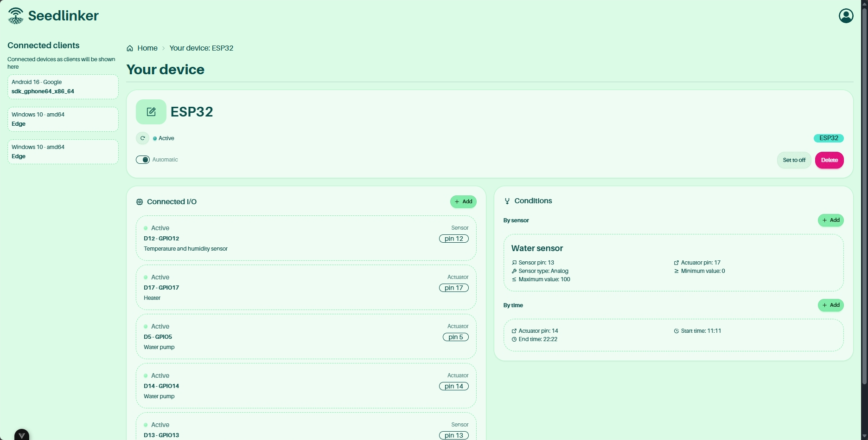
Task: Click the ESP32 type badge
Action: point(829,138)
